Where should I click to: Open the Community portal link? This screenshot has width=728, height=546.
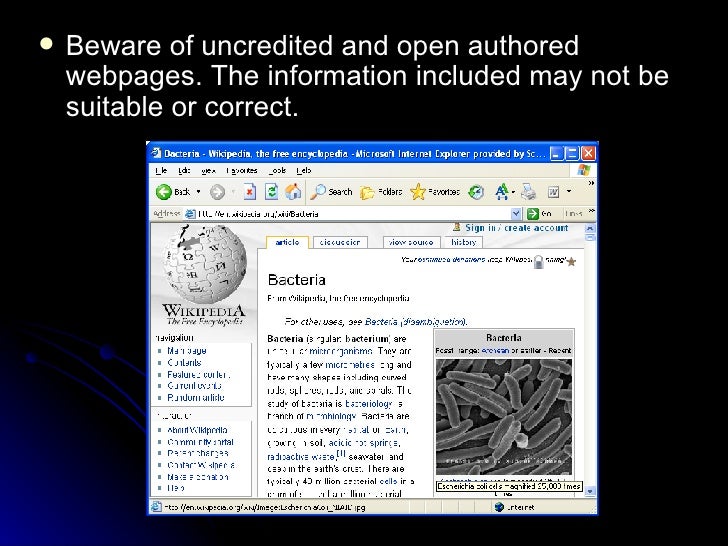click(201, 442)
